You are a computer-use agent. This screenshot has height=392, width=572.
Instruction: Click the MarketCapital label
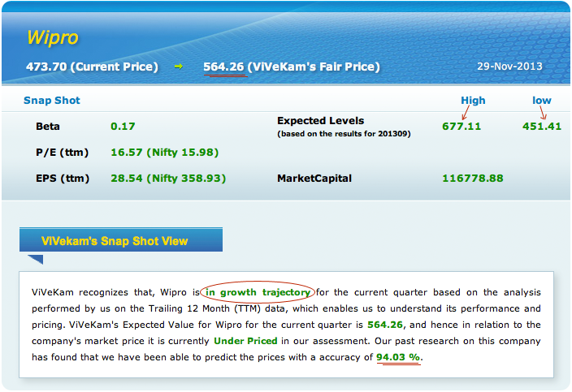tap(314, 179)
